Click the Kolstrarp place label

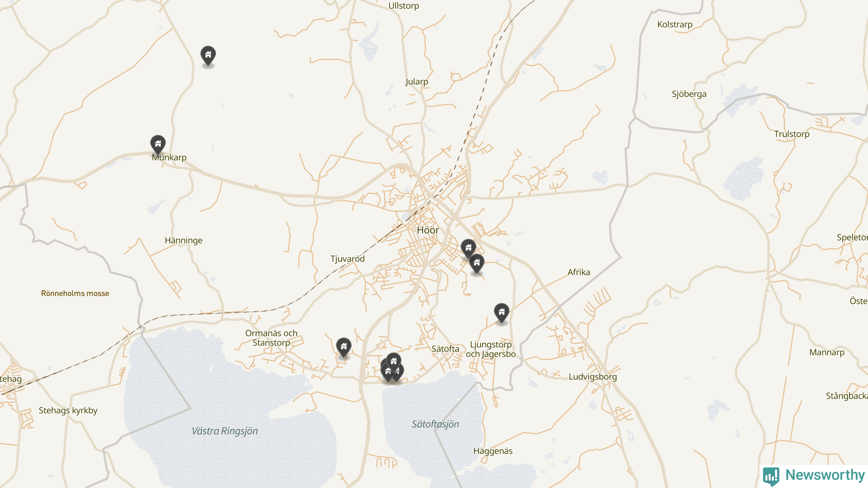point(675,25)
